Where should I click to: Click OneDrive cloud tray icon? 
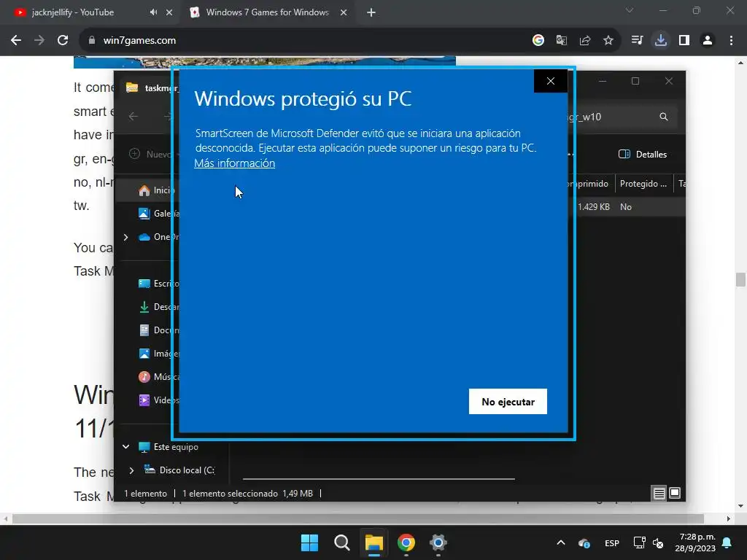click(584, 542)
